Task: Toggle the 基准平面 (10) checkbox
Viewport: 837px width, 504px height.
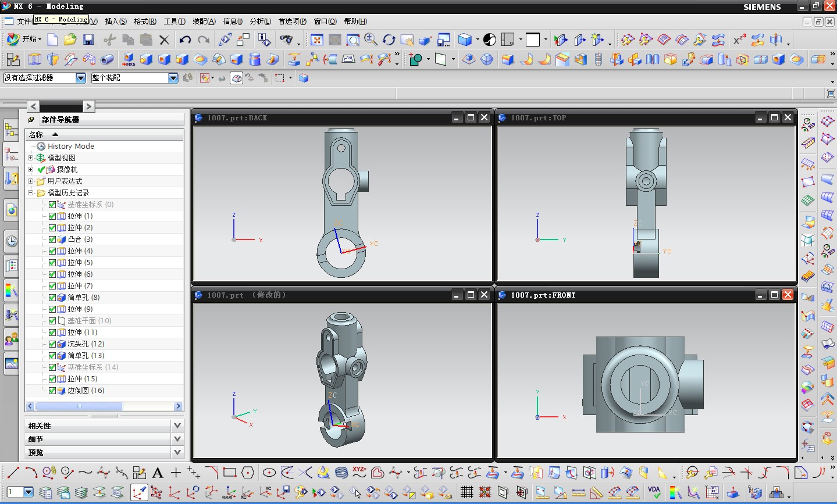Action: click(52, 321)
